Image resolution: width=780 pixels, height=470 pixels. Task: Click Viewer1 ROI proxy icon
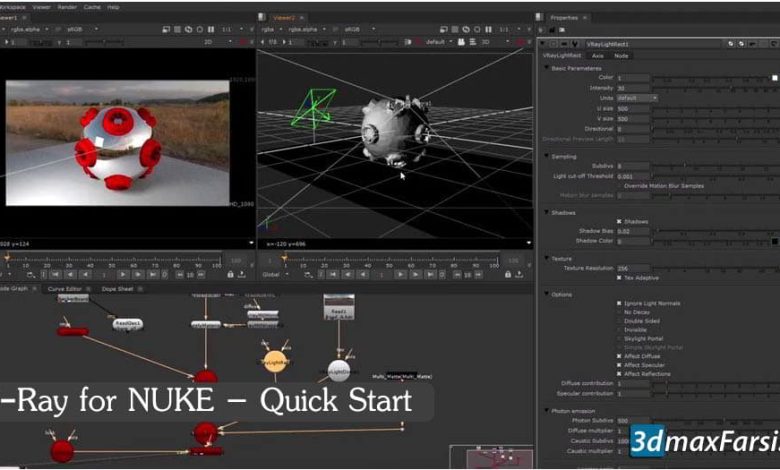coord(166,29)
